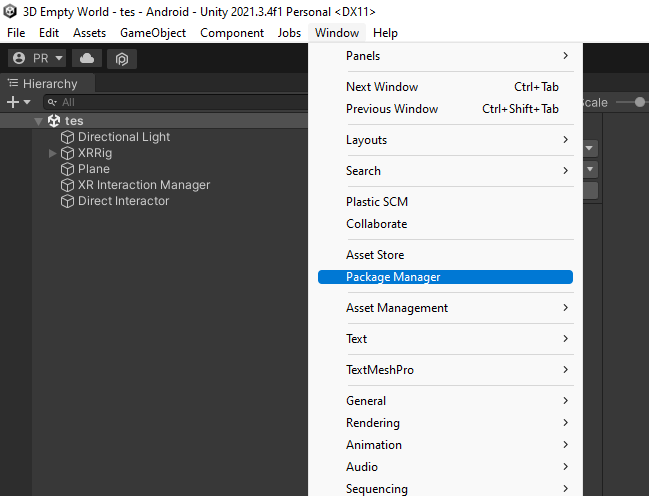Click the Directional Light cube icon
The image size is (649, 496).
click(68, 137)
